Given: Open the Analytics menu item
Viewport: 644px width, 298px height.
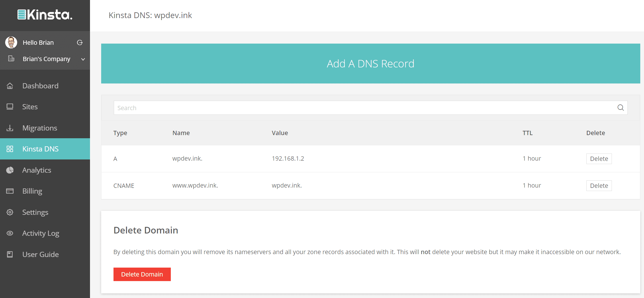Looking at the screenshot, I should 45,170.
